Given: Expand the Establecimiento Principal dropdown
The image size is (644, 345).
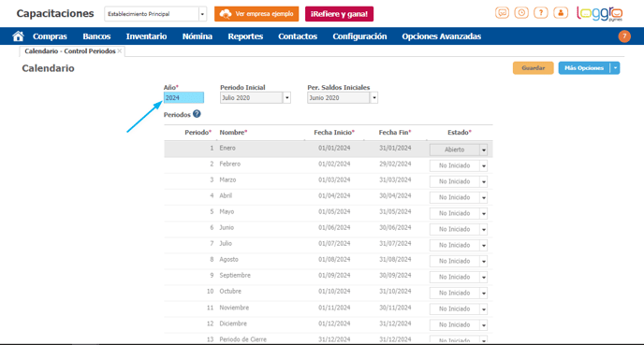Looking at the screenshot, I should click(202, 14).
